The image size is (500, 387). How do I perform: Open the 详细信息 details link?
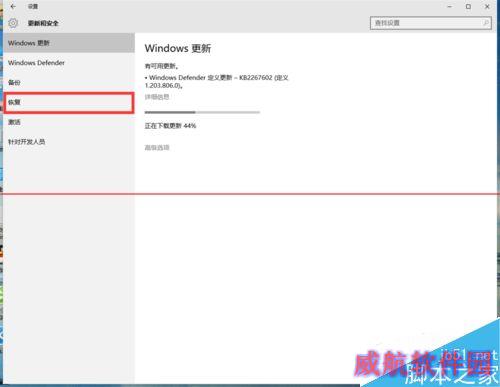pos(157,97)
